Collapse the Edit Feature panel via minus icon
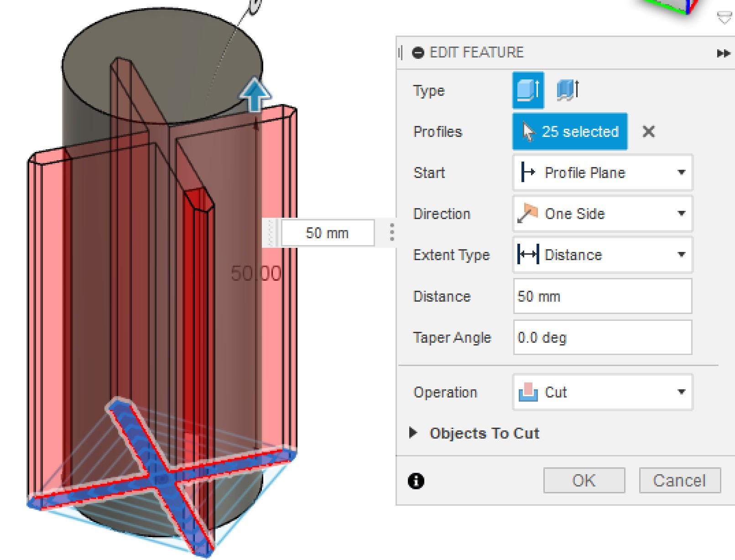735x560 pixels. coord(418,52)
